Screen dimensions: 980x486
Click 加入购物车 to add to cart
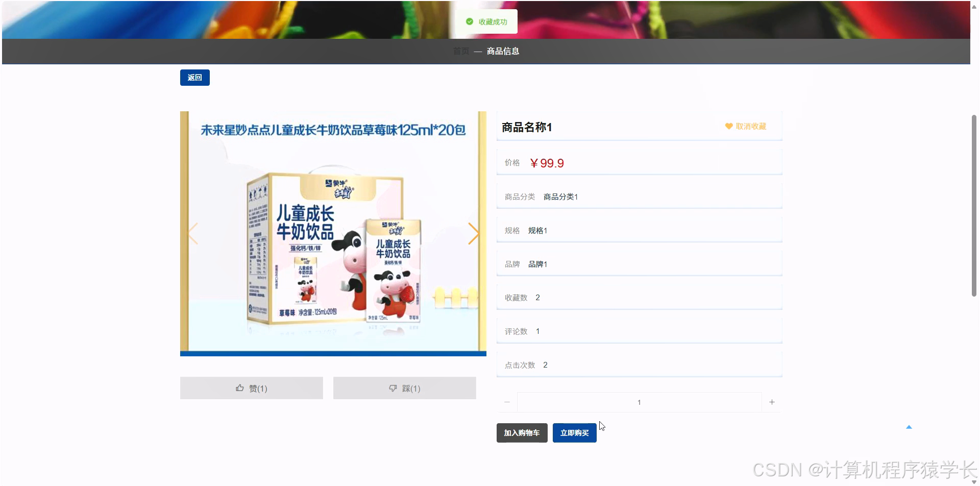point(522,432)
